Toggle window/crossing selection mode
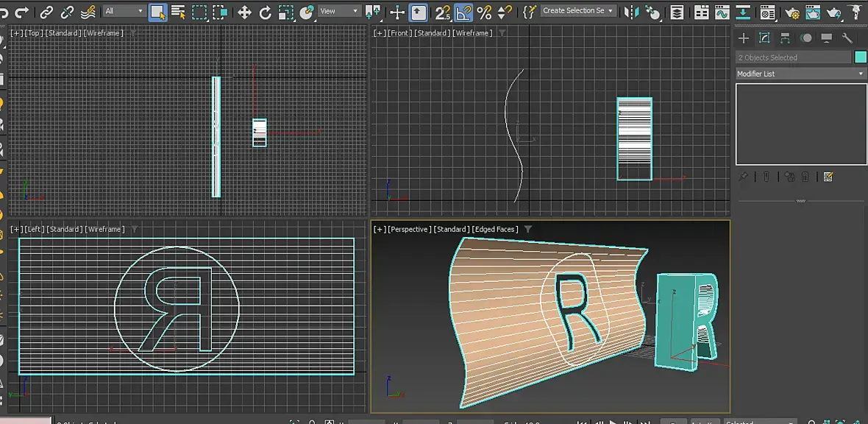The width and height of the screenshot is (868, 424). coord(220,12)
